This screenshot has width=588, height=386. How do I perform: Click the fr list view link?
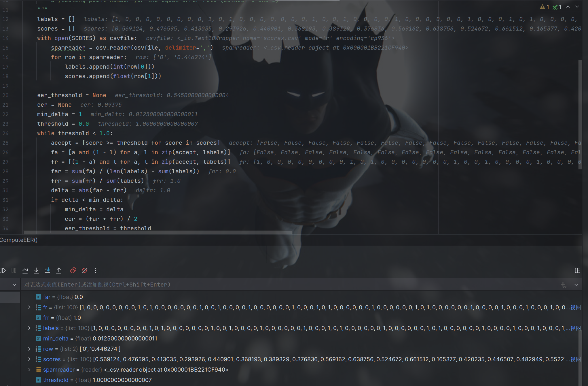tap(576, 307)
